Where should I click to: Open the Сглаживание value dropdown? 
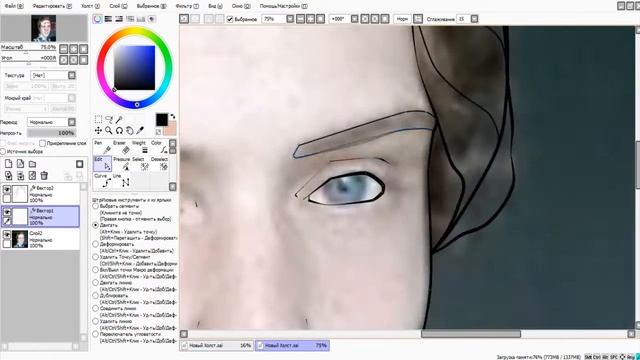(474, 19)
